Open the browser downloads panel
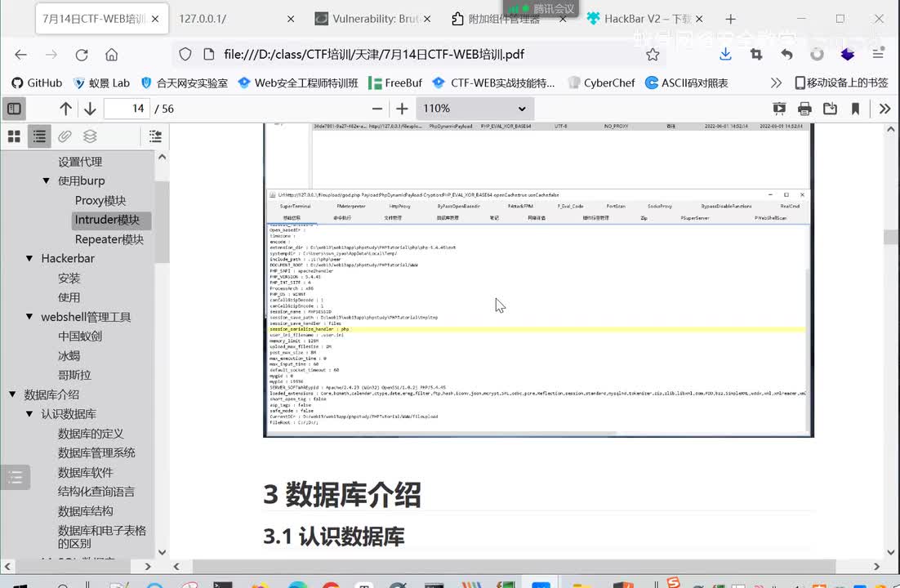The image size is (900, 588). tap(725, 55)
